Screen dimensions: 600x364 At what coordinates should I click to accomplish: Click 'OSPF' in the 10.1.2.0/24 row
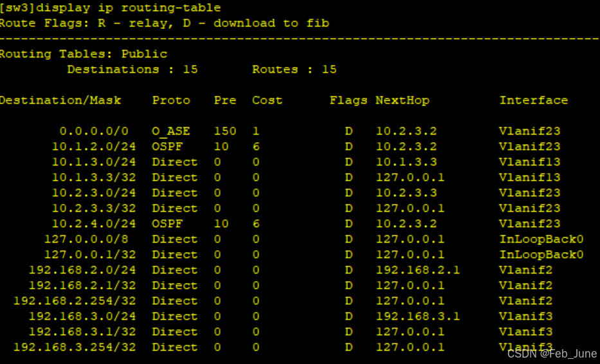coord(167,147)
